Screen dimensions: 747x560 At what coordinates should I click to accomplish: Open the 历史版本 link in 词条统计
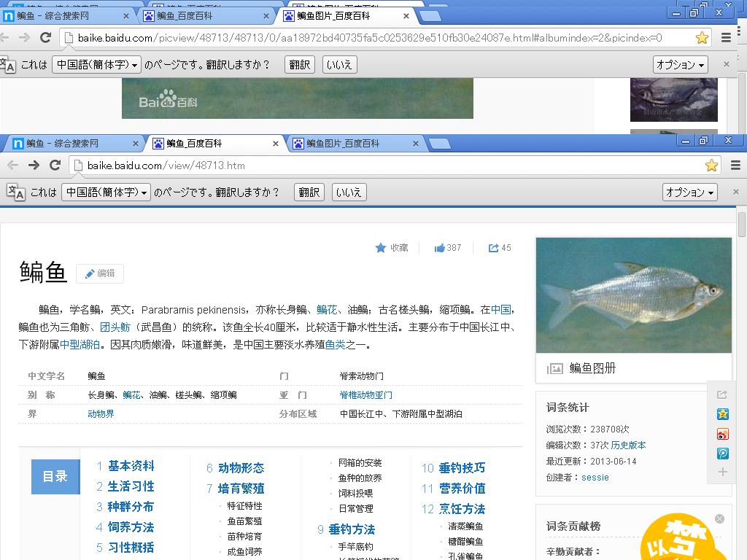click(x=628, y=446)
